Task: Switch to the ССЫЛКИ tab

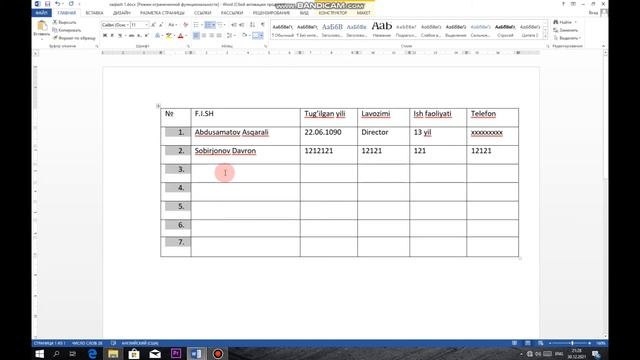Action: tap(202, 13)
